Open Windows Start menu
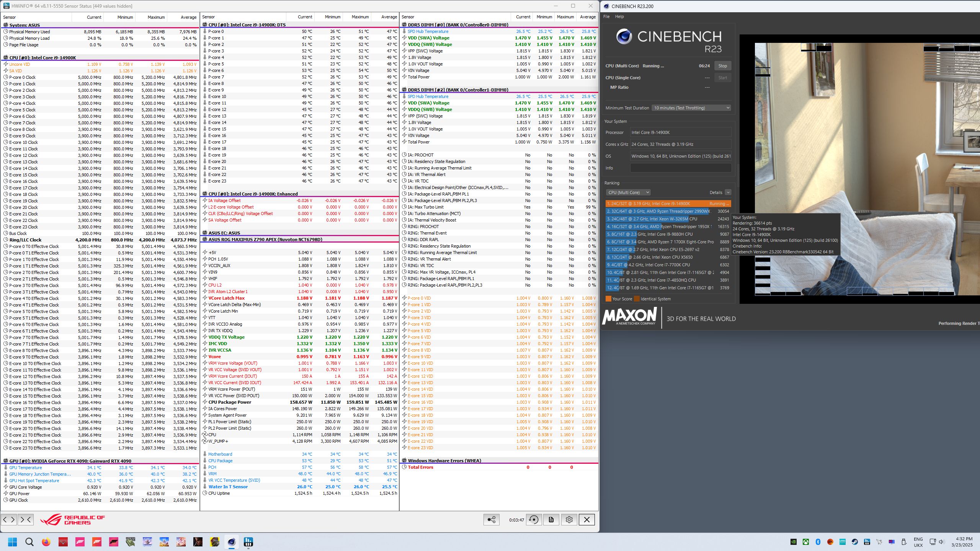This screenshot has height=551, width=980. point(13,542)
